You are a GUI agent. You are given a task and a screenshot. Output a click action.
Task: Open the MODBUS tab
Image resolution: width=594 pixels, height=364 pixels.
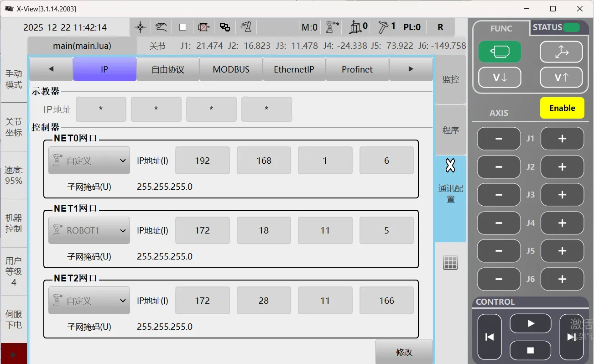(x=231, y=69)
